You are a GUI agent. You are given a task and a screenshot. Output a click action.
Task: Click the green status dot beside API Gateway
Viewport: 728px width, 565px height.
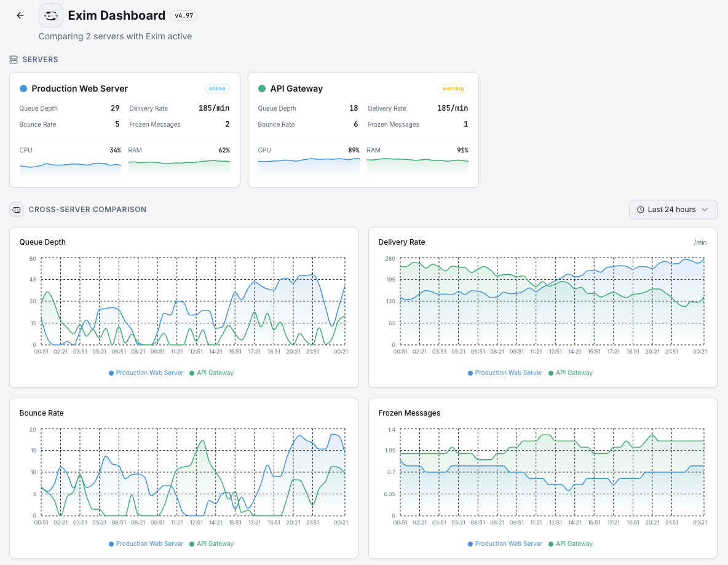261,89
